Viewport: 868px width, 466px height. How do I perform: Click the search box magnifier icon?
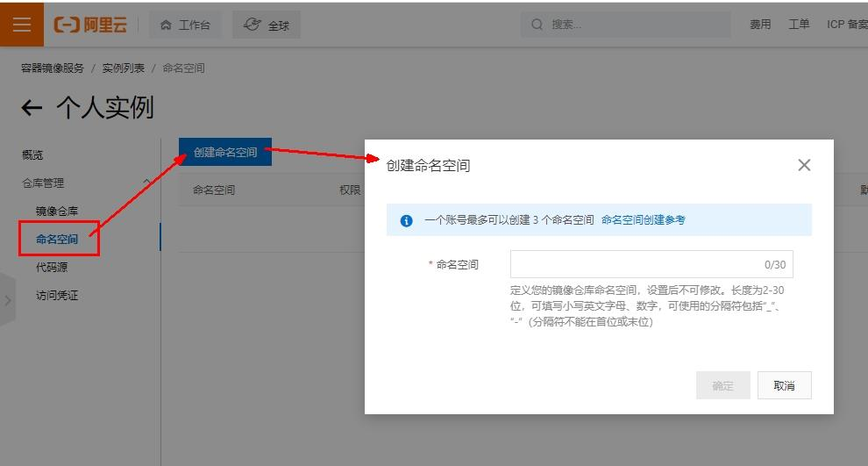pyautogui.click(x=537, y=25)
